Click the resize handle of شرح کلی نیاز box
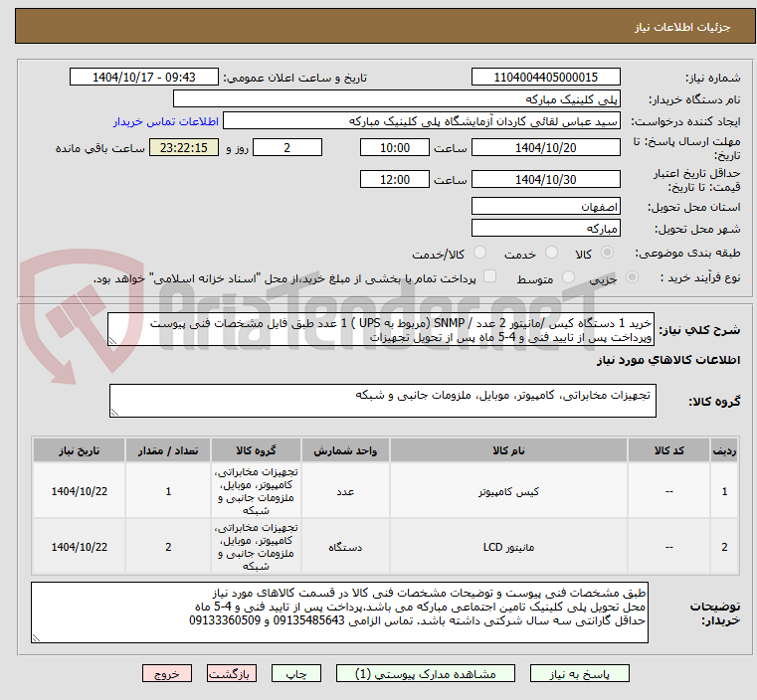This screenshot has width=757, height=700. [112, 341]
